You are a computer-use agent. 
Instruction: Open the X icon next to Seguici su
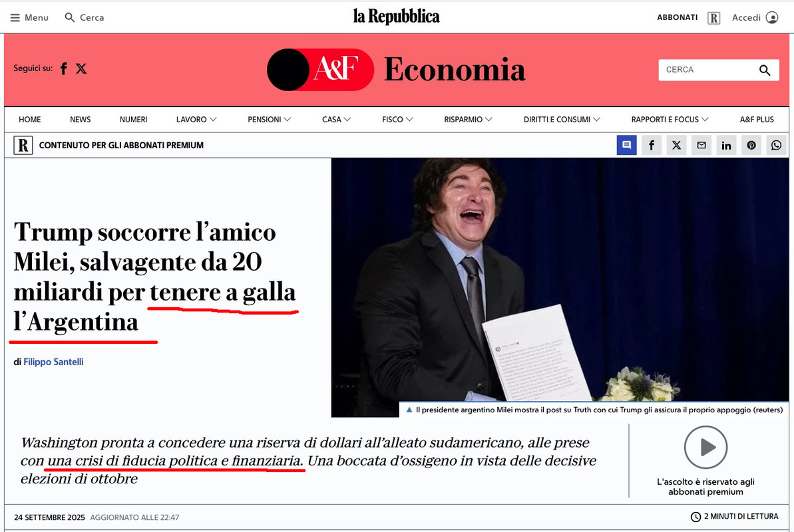tap(81, 68)
